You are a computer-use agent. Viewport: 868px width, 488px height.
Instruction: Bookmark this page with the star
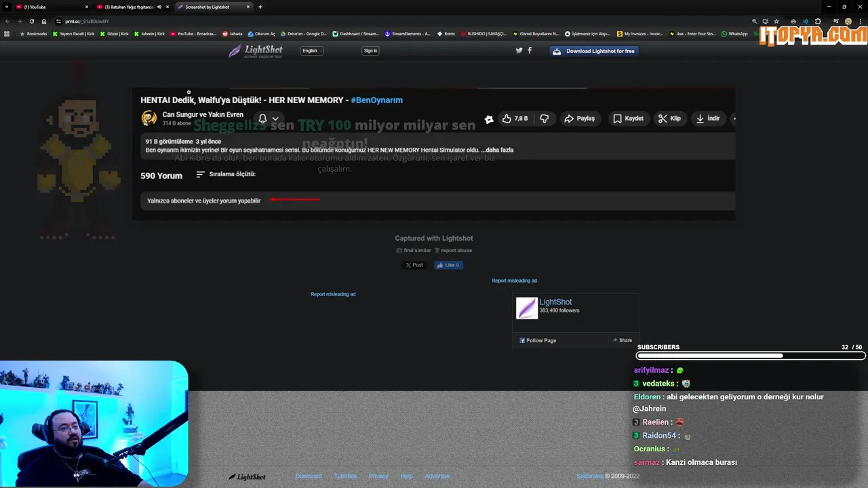[x=776, y=21]
